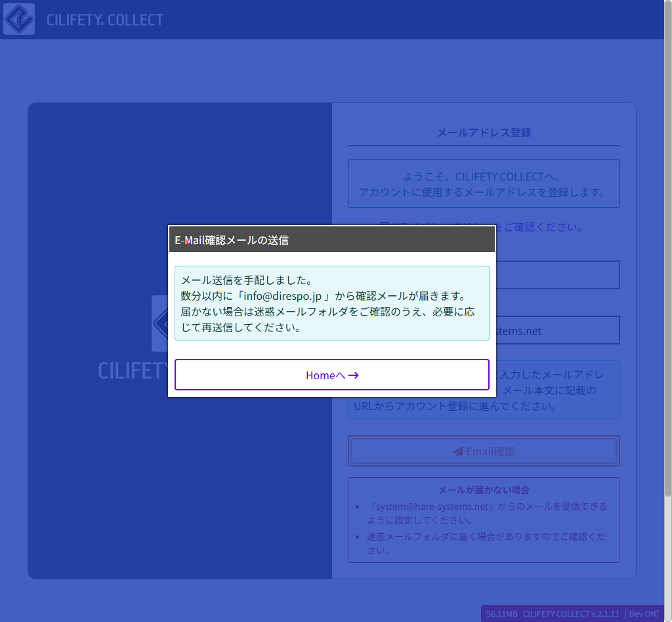Screen dimensions: 672x622
Task: Click the version label CILIFETY COLLECT v.2.1.11
Action: click(570, 614)
